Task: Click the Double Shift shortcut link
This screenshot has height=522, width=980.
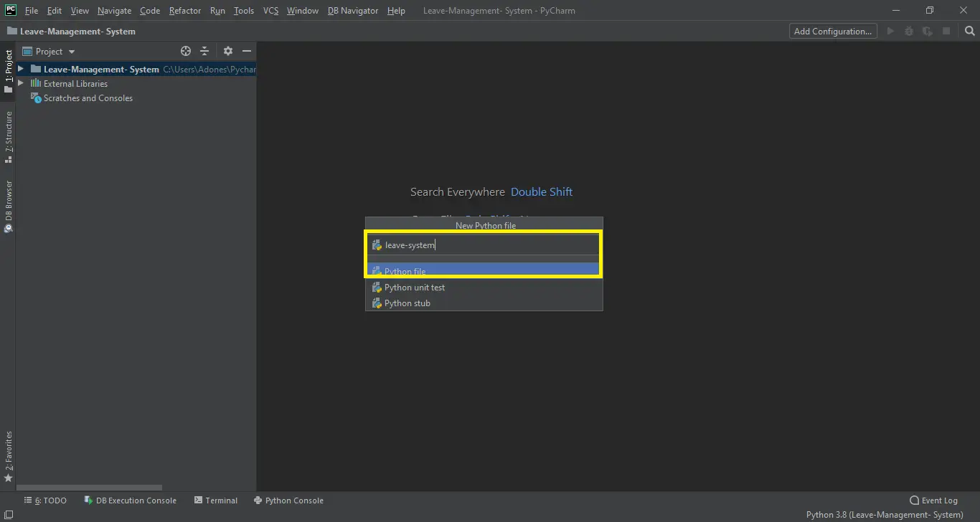Action: (542, 191)
